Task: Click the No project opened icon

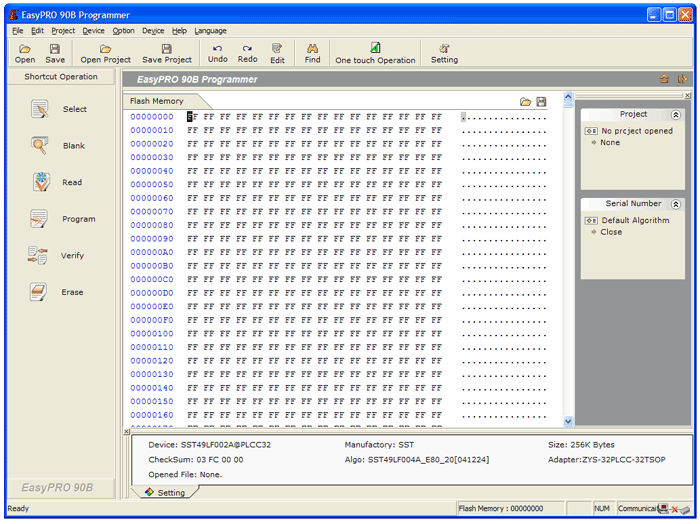Action: tap(591, 131)
